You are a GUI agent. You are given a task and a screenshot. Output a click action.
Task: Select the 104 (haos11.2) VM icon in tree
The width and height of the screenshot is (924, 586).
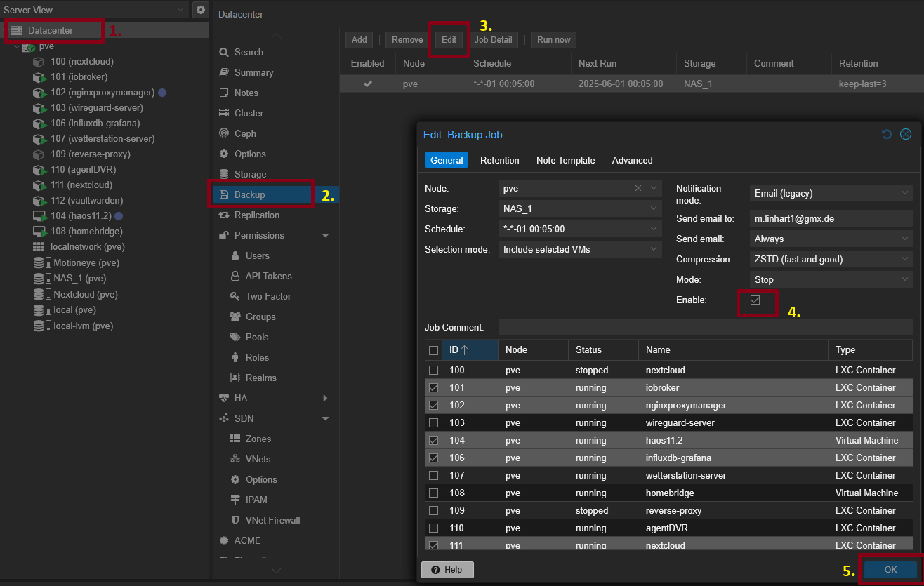point(39,216)
